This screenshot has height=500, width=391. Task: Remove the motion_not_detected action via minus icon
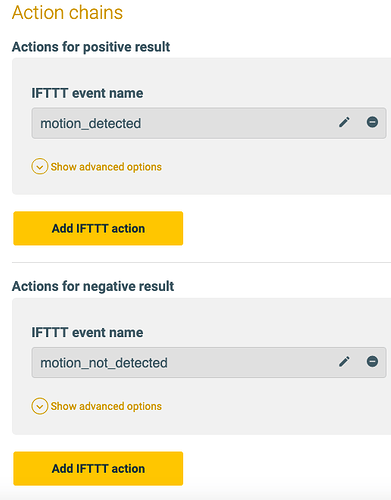(372, 361)
